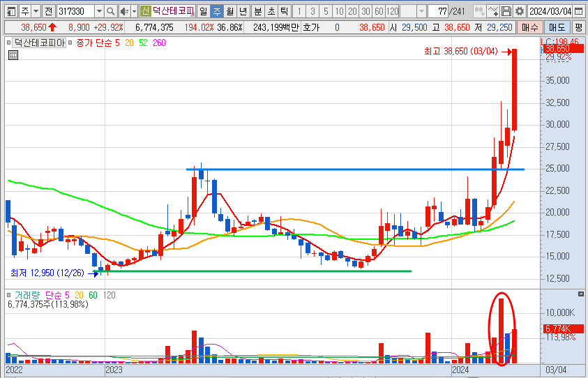
Task: Toggle the square marker before 덕산테코피아
Action: pos(8,43)
